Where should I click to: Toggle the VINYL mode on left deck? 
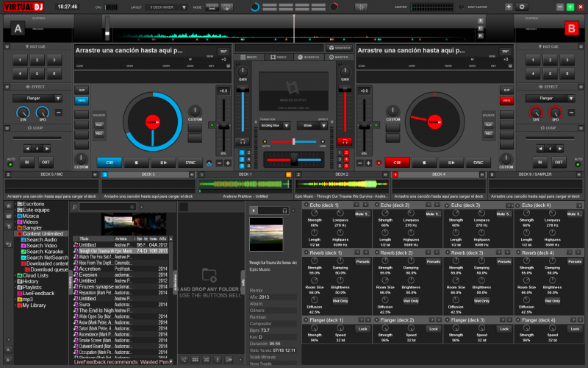82,100
